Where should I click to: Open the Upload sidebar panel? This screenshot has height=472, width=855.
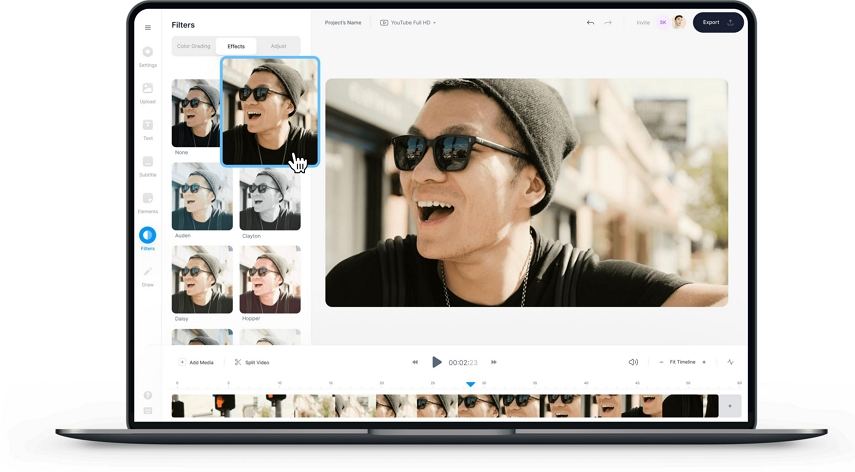(147, 93)
